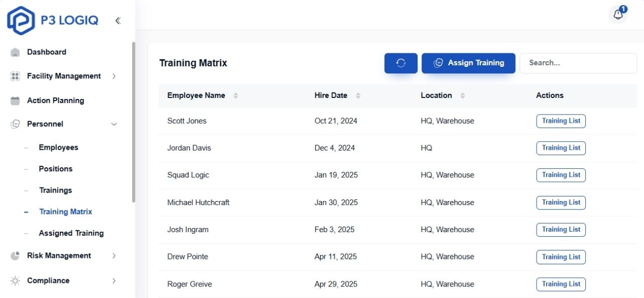Click the Actions column header
This screenshot has height=298, width=644.
pyautogui.click(x=550, y=95)
